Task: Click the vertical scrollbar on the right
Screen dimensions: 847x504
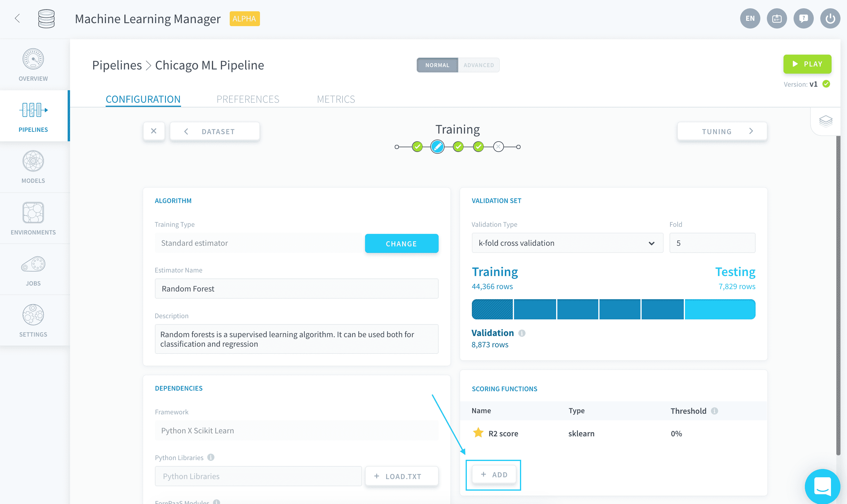Action: click(x=838, y=295)
